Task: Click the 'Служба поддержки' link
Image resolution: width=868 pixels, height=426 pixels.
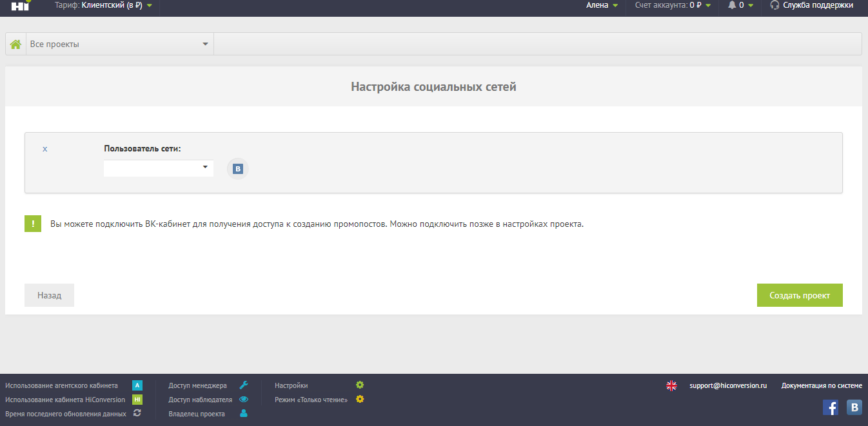Action: (818, 5)
